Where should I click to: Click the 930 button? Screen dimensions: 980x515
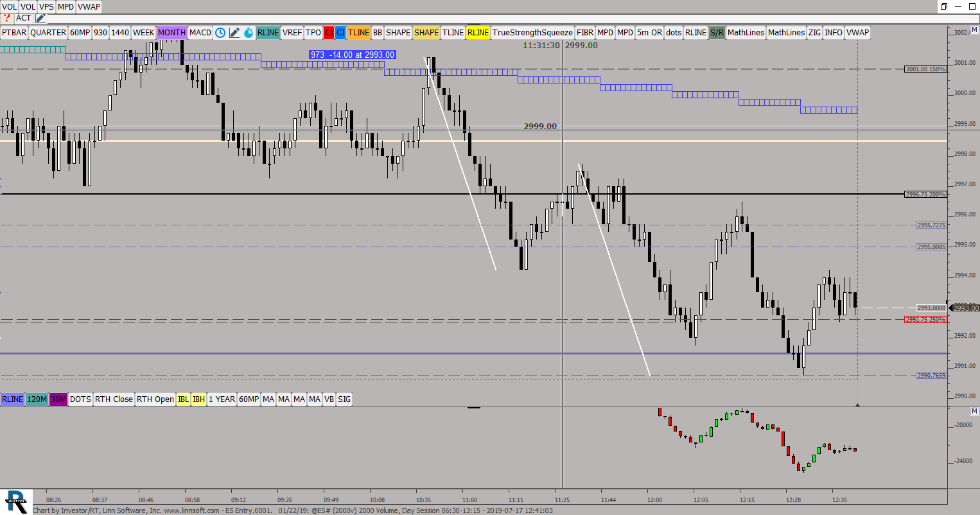coord(101,33)
